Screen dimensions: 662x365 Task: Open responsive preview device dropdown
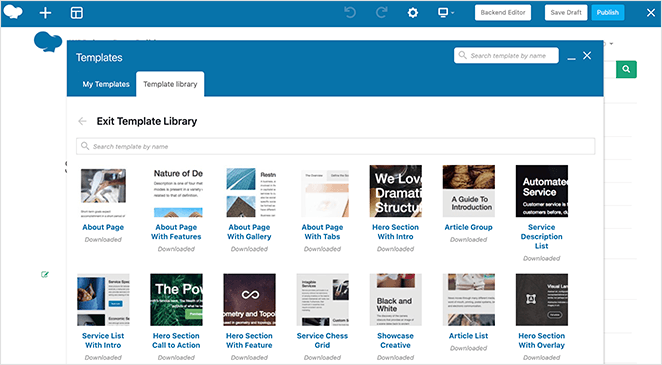coord(445,13)
